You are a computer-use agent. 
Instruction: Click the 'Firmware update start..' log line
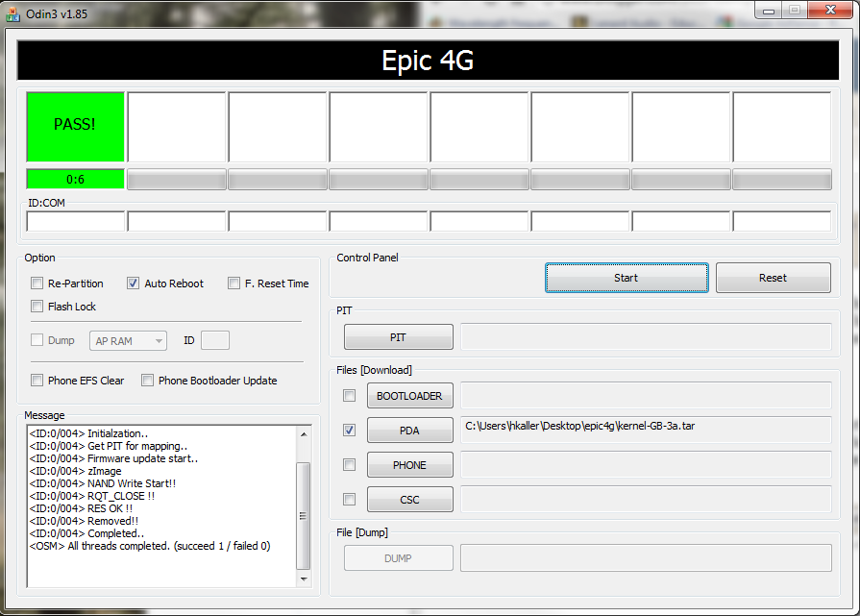113,458
